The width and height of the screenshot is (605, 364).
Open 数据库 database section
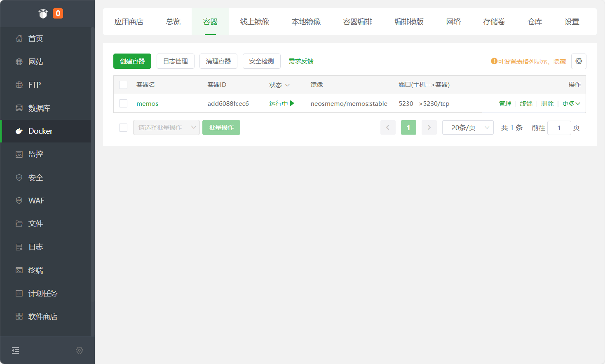[45, 108]
